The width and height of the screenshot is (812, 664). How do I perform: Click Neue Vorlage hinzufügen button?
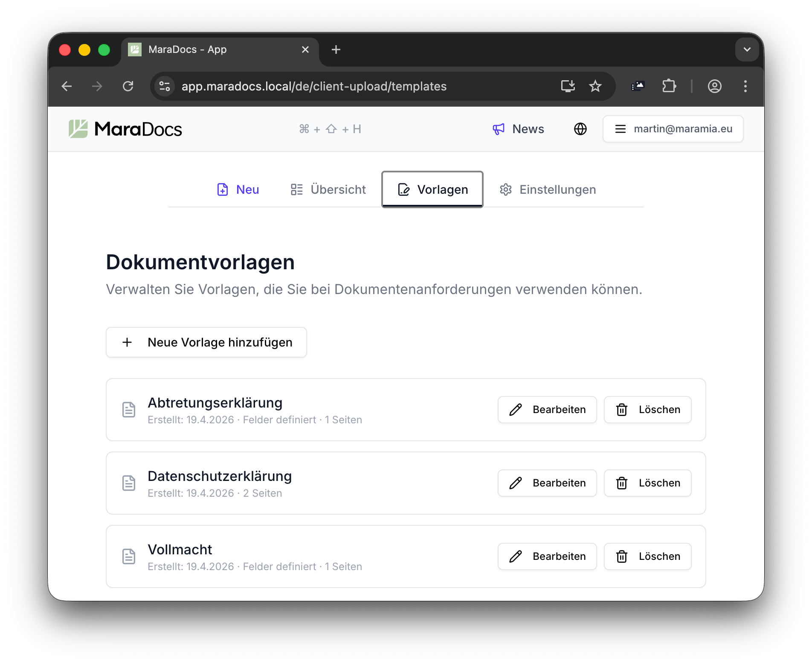[x=206, y=342]
